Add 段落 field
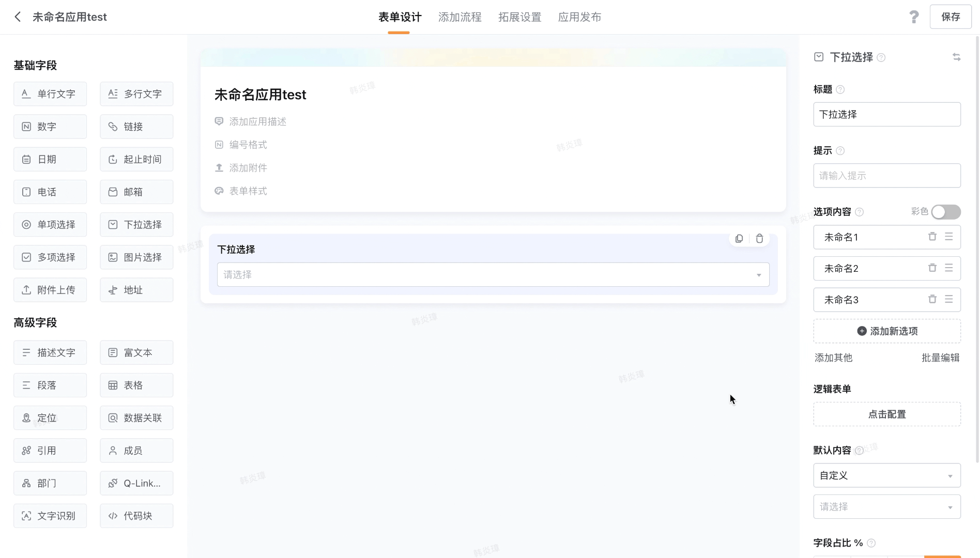This screenshot has height=558, width=980. (x=50, y=385)
